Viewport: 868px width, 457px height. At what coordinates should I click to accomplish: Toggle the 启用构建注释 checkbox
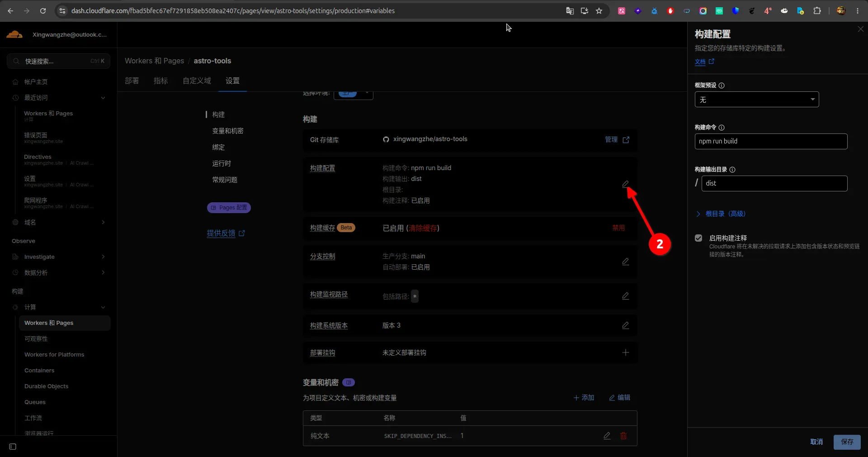(x=698, y=238)
